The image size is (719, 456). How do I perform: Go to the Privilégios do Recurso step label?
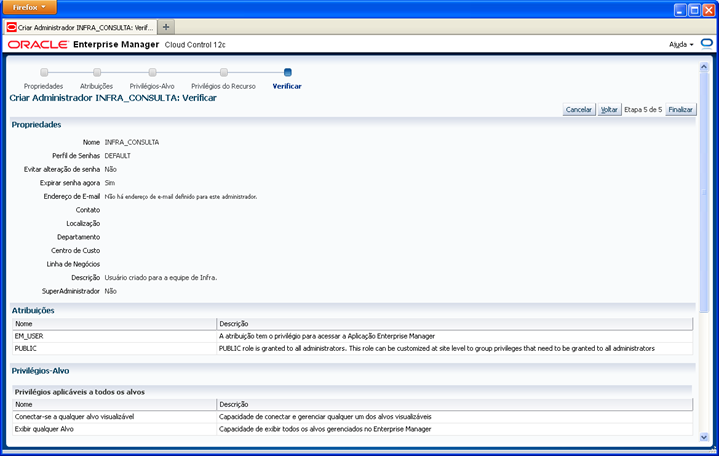(x=223, y=86)
